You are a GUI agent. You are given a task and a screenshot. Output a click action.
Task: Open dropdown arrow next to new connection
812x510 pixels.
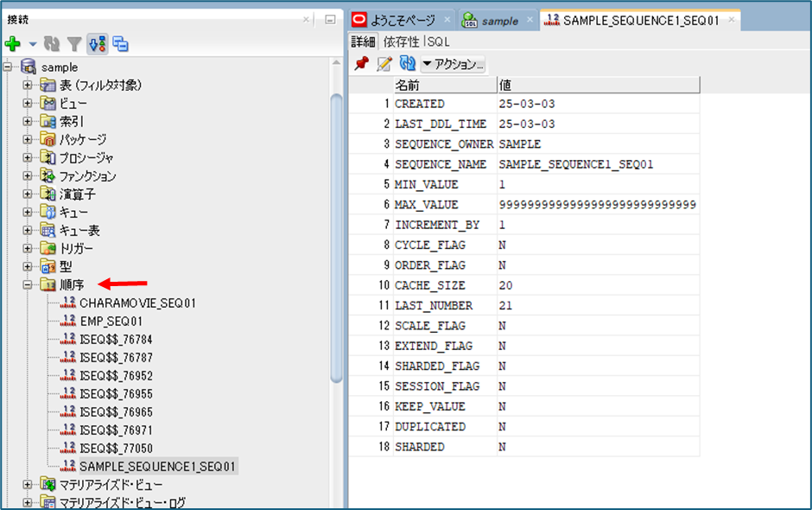32,43
